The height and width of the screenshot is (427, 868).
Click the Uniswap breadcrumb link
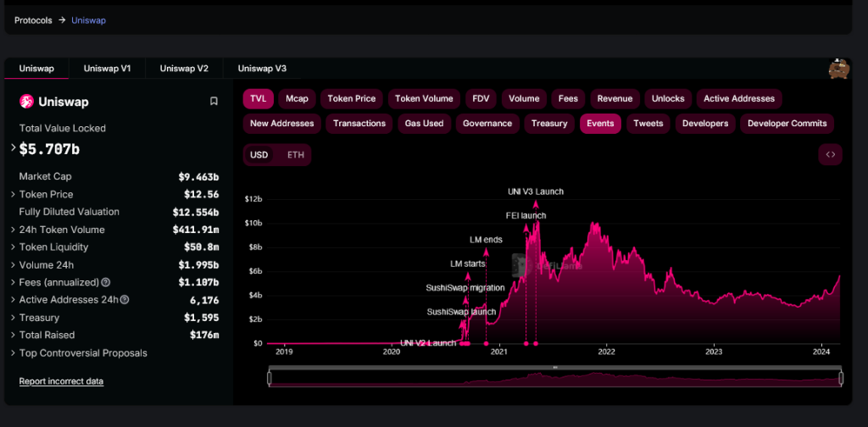(88, 20)
